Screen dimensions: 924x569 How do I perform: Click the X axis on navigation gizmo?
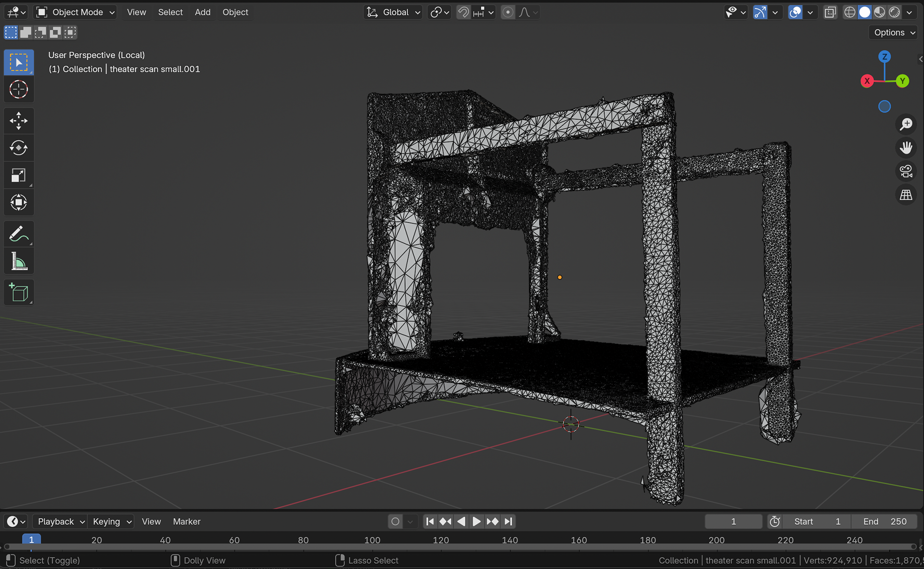tap(867, 81)
